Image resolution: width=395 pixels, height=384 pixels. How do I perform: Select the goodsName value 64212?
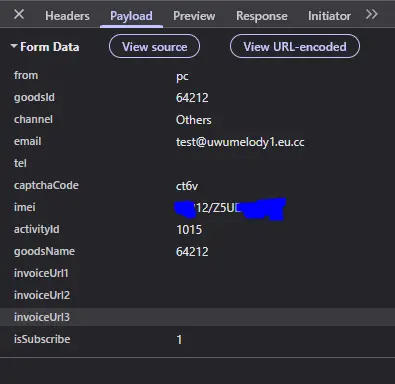click(192, 252)
